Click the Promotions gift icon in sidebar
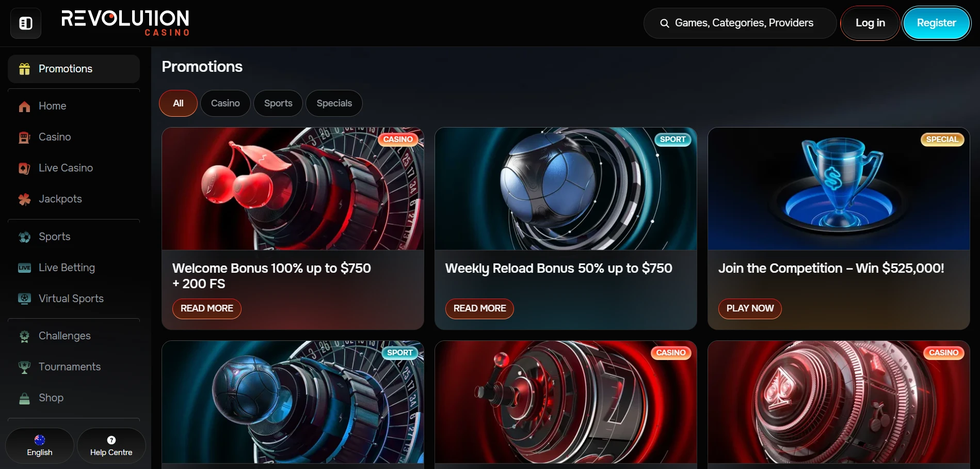This screenshot has width=980, height=469. click(24, 69)
